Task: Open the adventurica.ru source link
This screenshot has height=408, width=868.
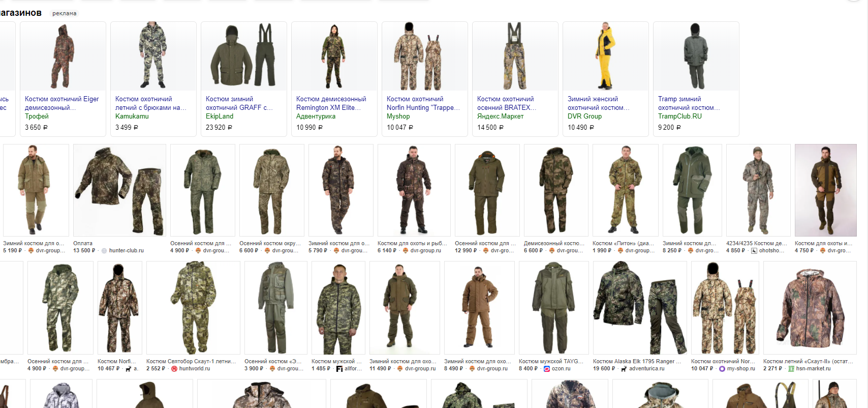Action: tap(647, 369)
